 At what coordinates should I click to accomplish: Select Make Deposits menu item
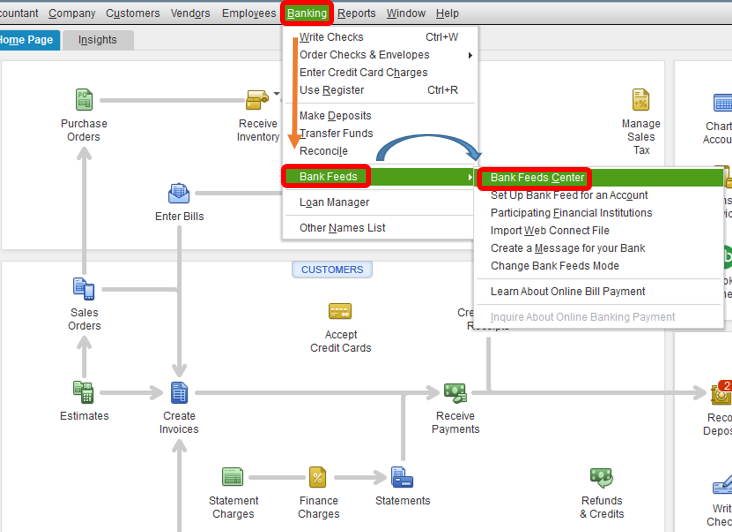tap(379, 116)
